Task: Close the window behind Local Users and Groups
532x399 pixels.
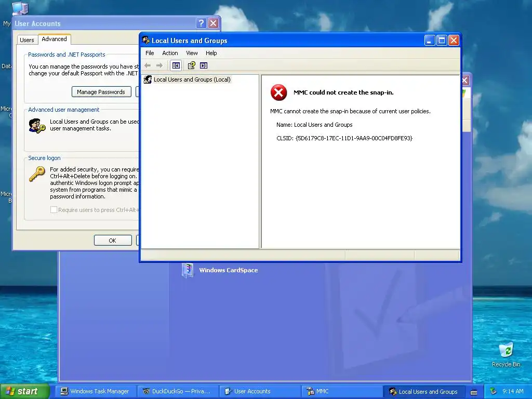Action: coord(465,81)
